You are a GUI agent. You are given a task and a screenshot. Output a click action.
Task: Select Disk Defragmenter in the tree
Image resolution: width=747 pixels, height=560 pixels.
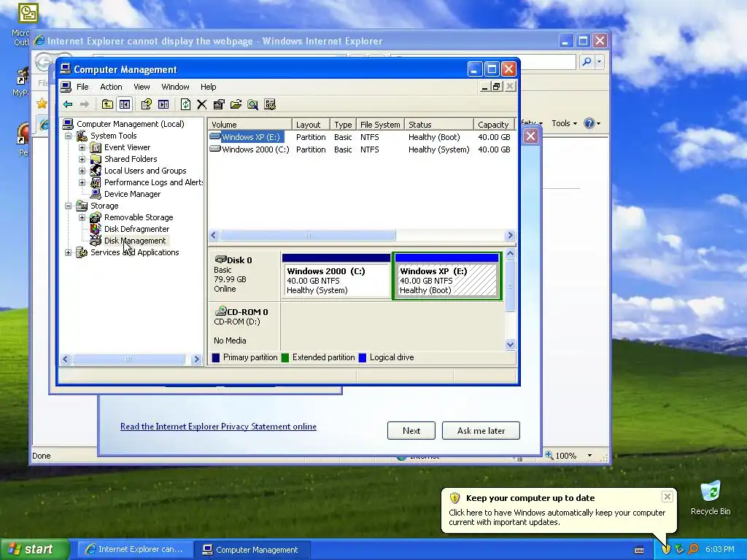136,229
